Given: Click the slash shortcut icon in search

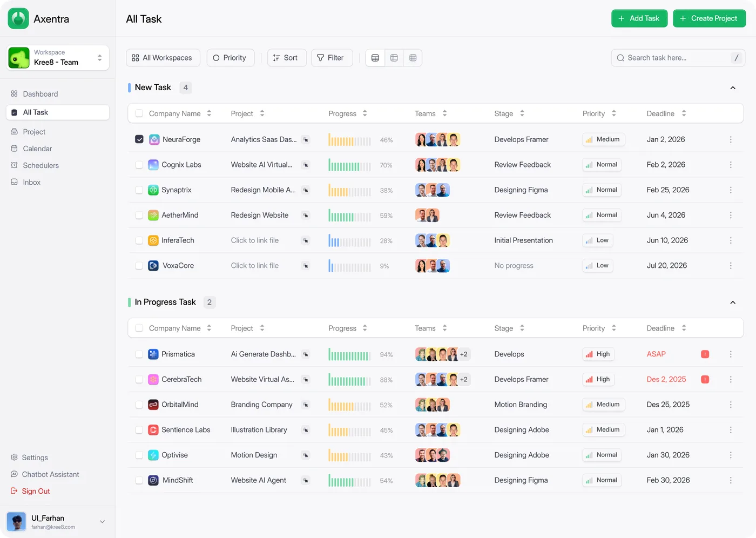Looking at the screenshot, I should click(736, 58).
